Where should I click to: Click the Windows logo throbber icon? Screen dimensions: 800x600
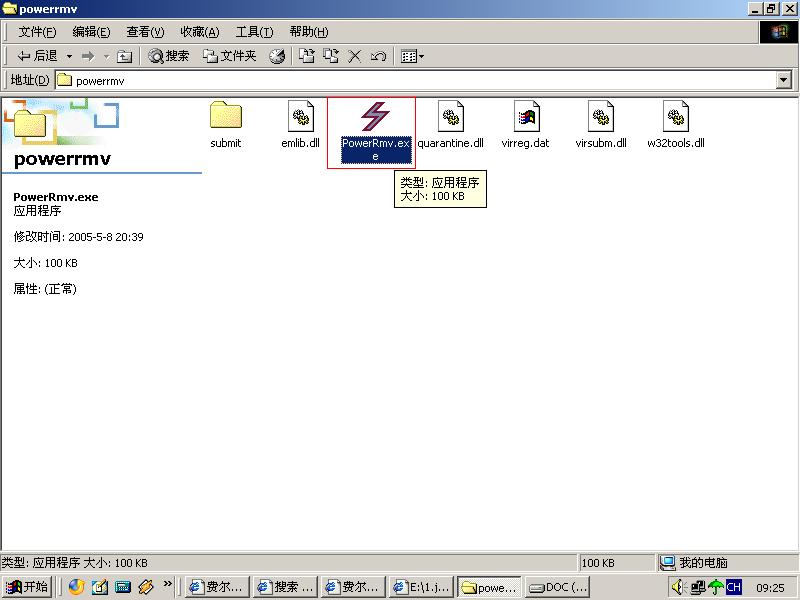[779, 32]
